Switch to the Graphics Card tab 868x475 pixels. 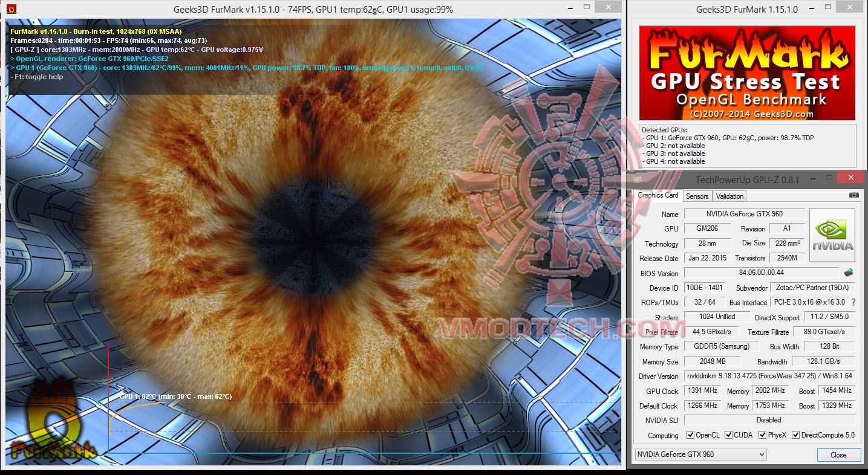[658, 195]
